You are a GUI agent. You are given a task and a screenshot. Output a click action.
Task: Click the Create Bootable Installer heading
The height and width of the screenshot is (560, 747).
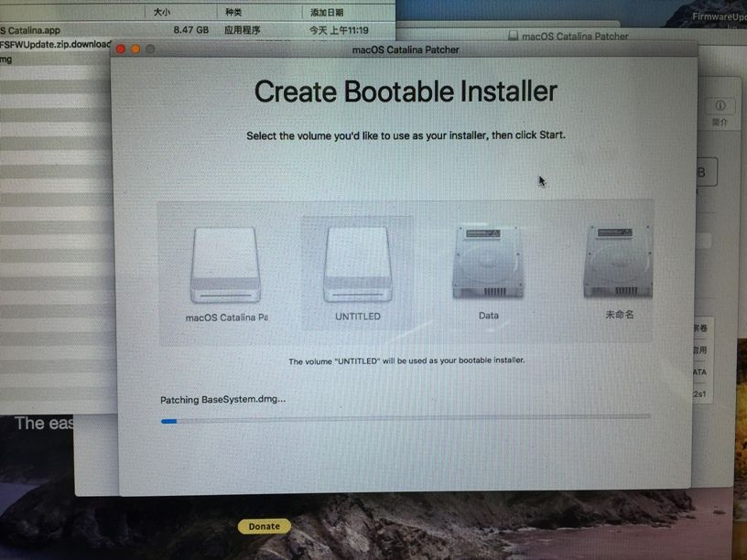click(x=406, y=91)
